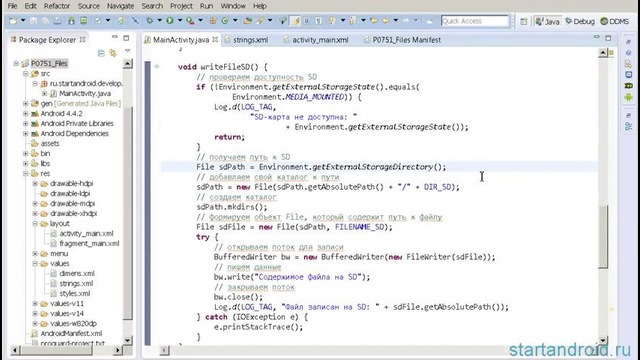Click the e.printStackTrace(); line
This screenshot has height=360, width=640.
point(258,327)
